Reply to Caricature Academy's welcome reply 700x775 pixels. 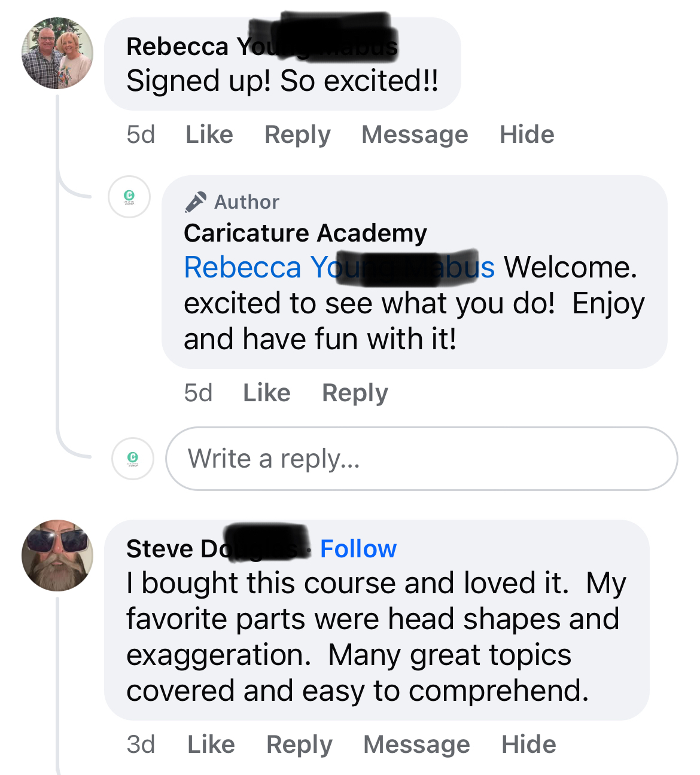pos(355,393)
